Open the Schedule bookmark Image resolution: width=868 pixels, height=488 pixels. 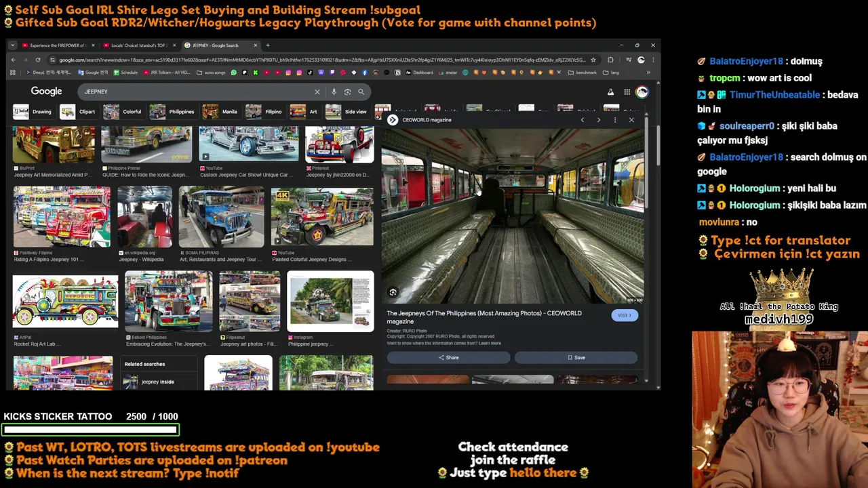click(x=125, y=73)
